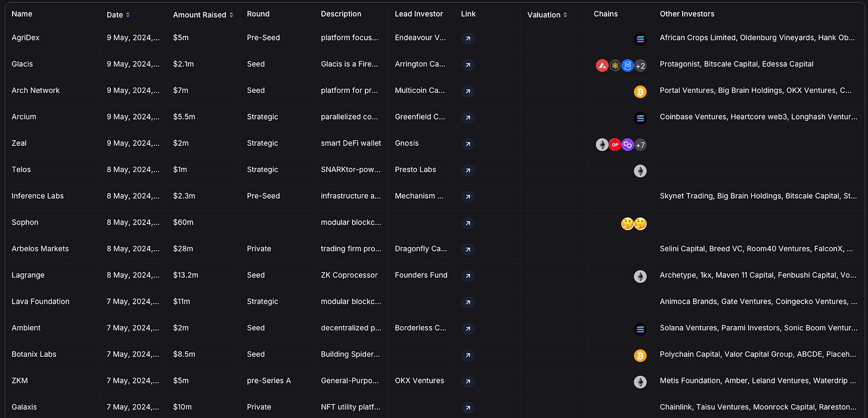Click the Optimism chain icon in Zeal row
This screenshot has height=418, width=868.
point(615,145)
